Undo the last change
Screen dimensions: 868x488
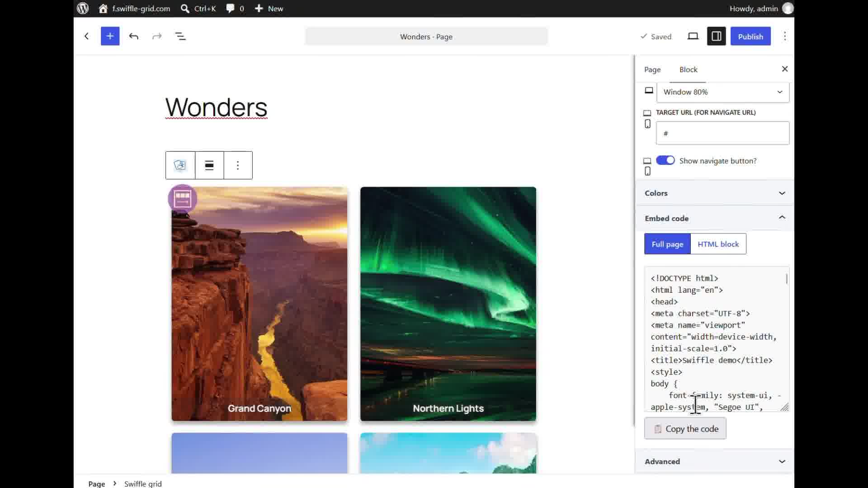point(133,36)
